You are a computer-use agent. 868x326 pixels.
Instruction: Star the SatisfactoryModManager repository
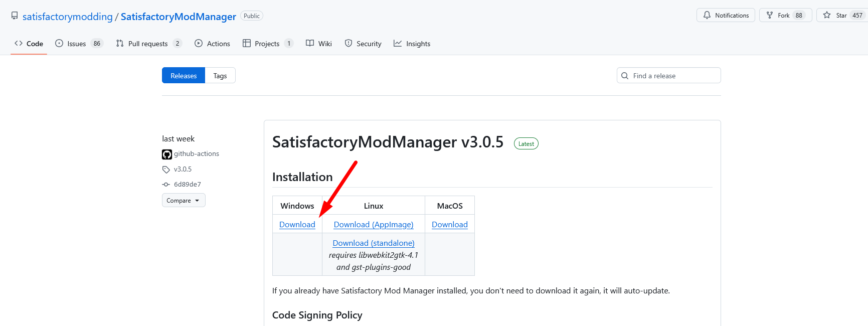point(841,16)
